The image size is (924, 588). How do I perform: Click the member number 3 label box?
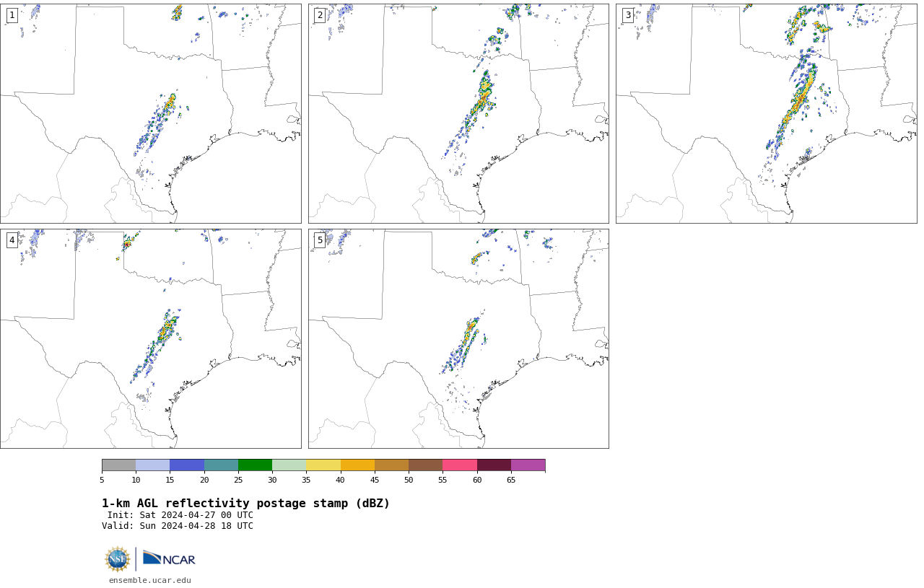tap(627, 15)
